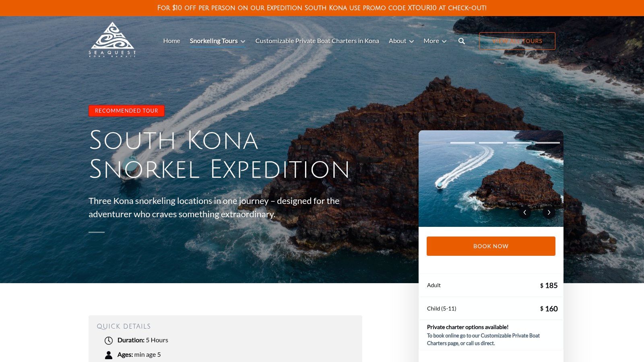Click the promo code banner at top
Viewport: 644px width, 362px height.
(x=322, y=8)
